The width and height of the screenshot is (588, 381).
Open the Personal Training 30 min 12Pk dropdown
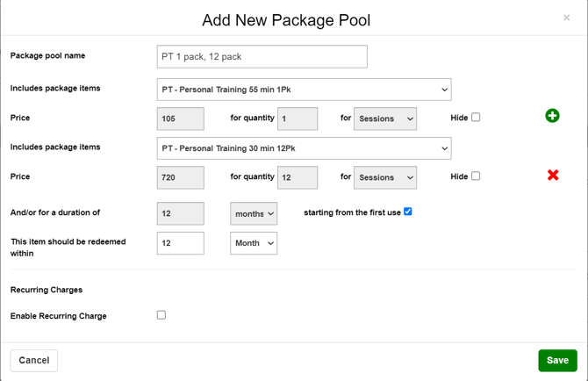pos(305,148)
